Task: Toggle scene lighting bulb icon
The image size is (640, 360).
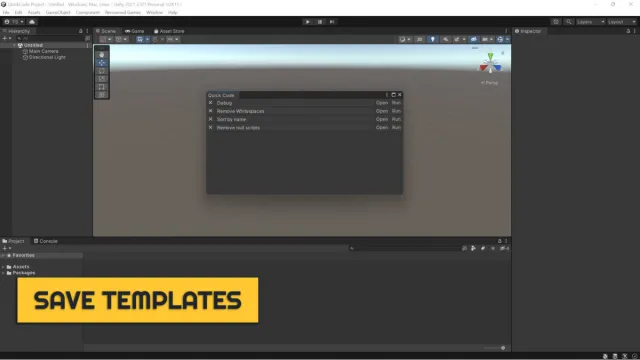Action: pos(432,39)
